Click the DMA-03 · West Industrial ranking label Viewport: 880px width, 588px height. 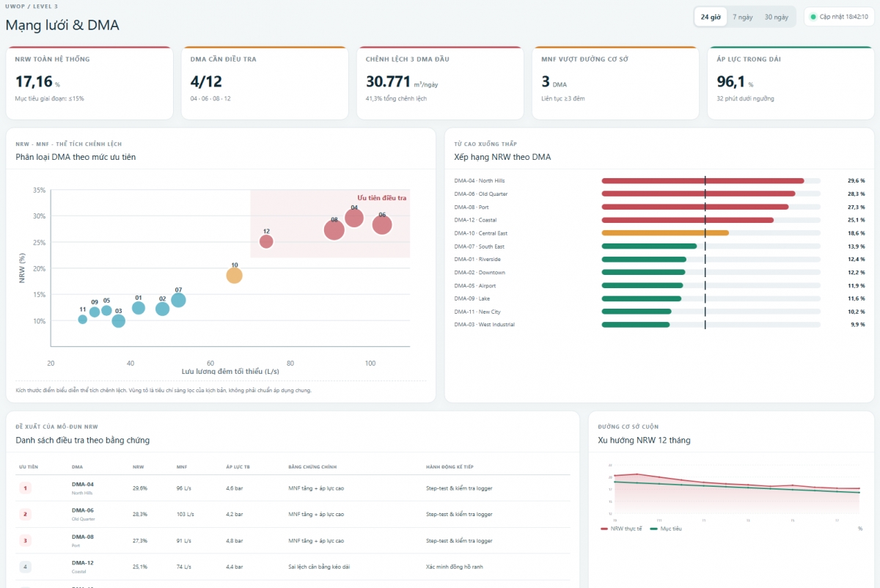pos(484,325)
